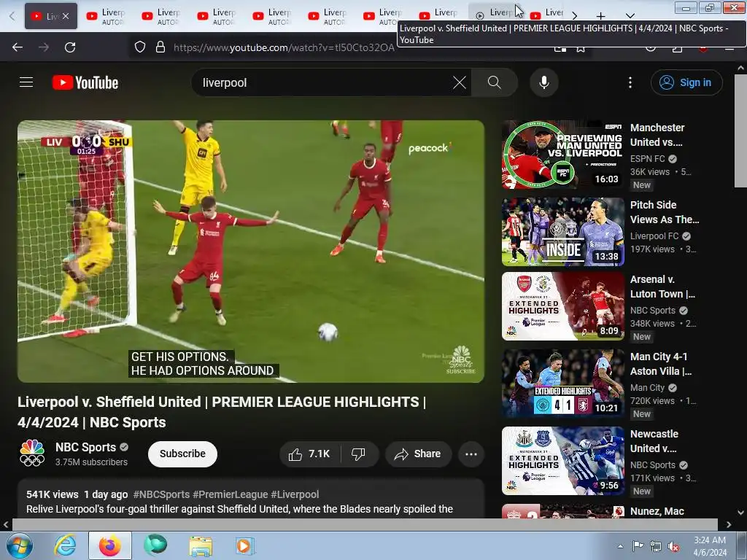Screen dimensions: 747x560
Task: Open a new tab with plus
Action: click(x=601, y=16)
